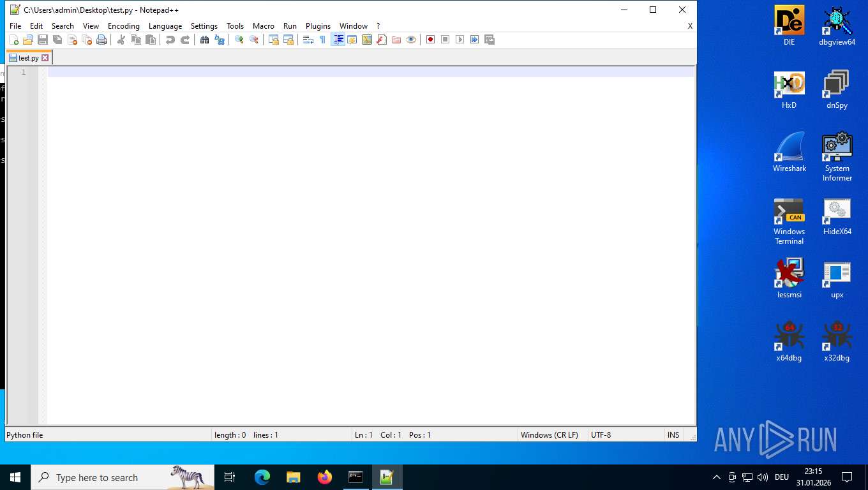Open the Encoding menu

[x=124, y=26]
